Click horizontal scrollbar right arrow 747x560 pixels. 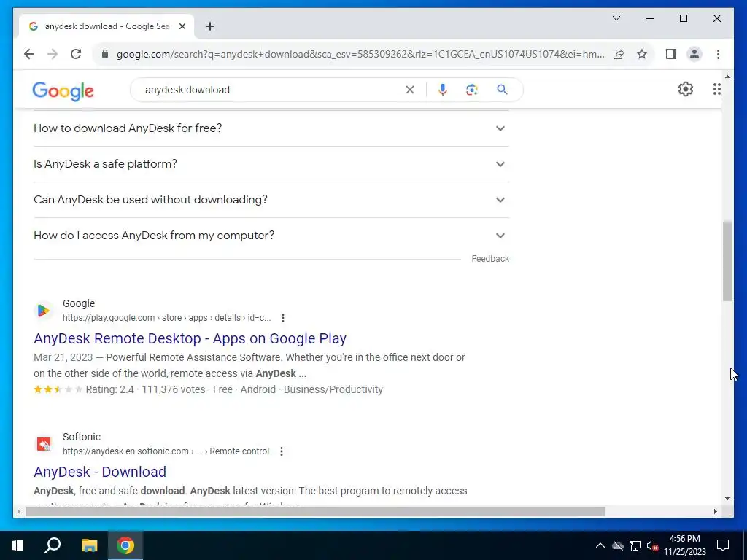(715, 511)
